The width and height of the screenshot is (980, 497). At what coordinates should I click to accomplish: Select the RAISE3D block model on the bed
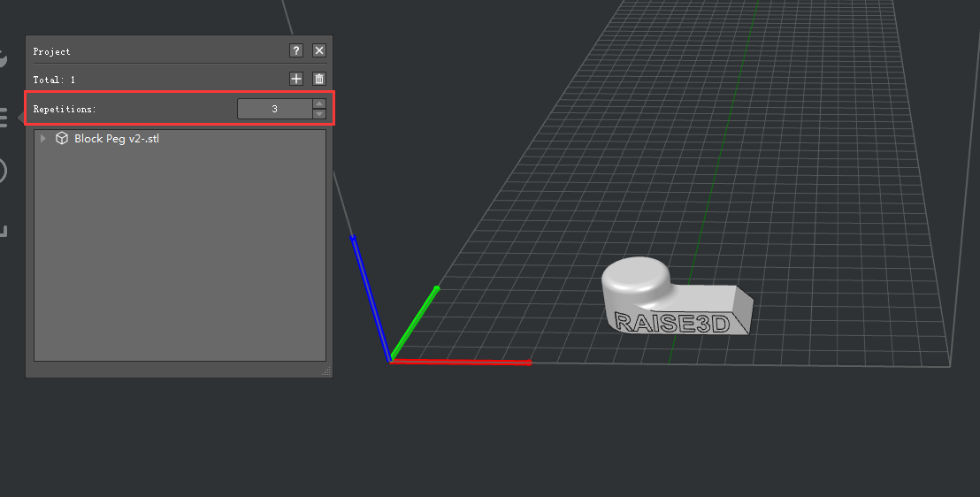click(x=677, y=297)
